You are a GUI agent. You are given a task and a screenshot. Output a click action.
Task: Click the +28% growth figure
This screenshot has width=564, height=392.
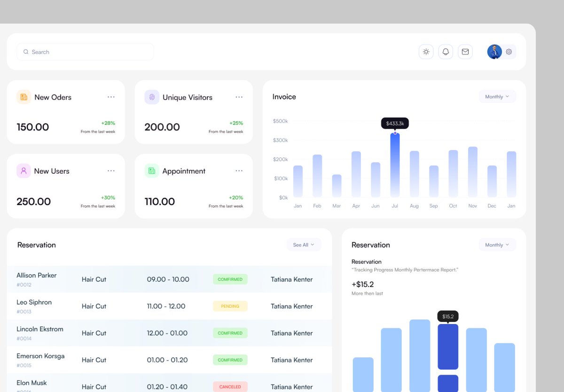coord(108,123)
